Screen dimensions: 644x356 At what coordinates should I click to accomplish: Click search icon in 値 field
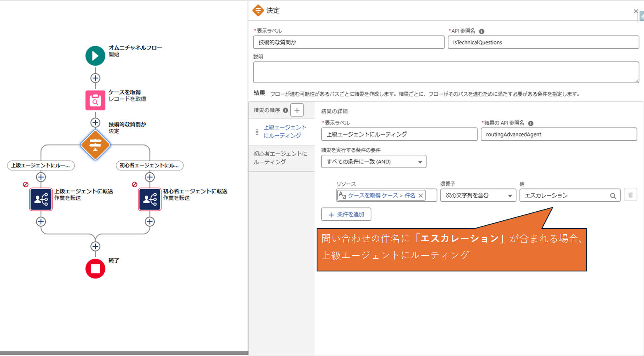613,196
